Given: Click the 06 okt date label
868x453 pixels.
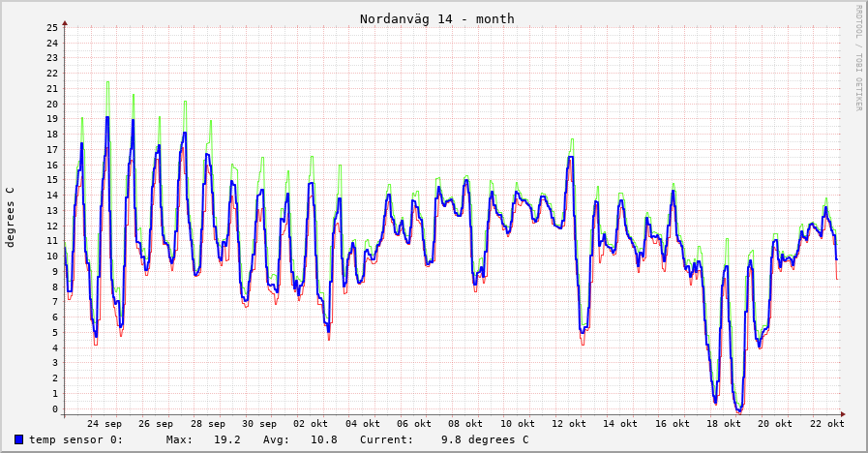Looking at the screenshot, I should coord(414,423).
